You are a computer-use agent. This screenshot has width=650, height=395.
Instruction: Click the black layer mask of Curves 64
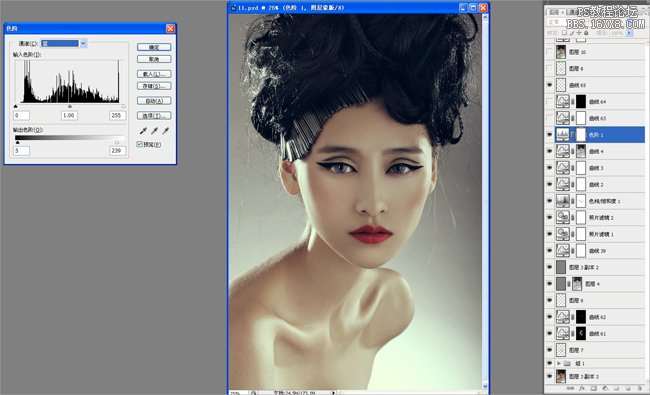[581, 102]
